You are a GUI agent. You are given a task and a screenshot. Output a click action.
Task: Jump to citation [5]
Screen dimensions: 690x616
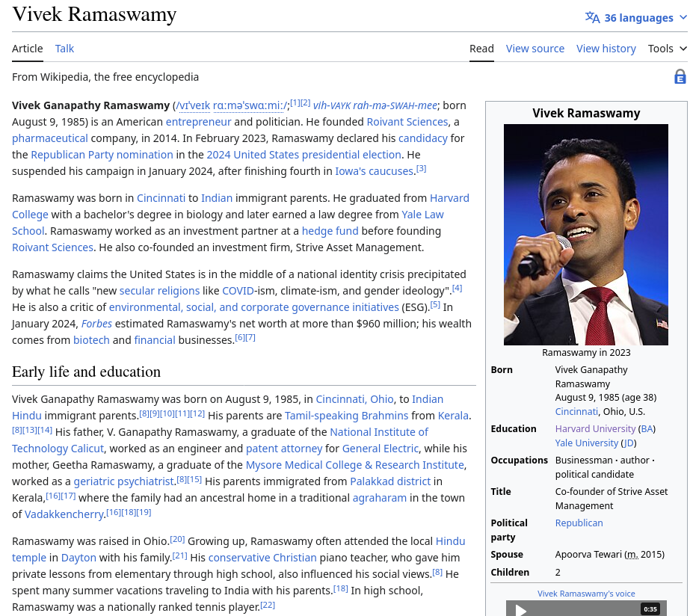click(x=435, y=304)
